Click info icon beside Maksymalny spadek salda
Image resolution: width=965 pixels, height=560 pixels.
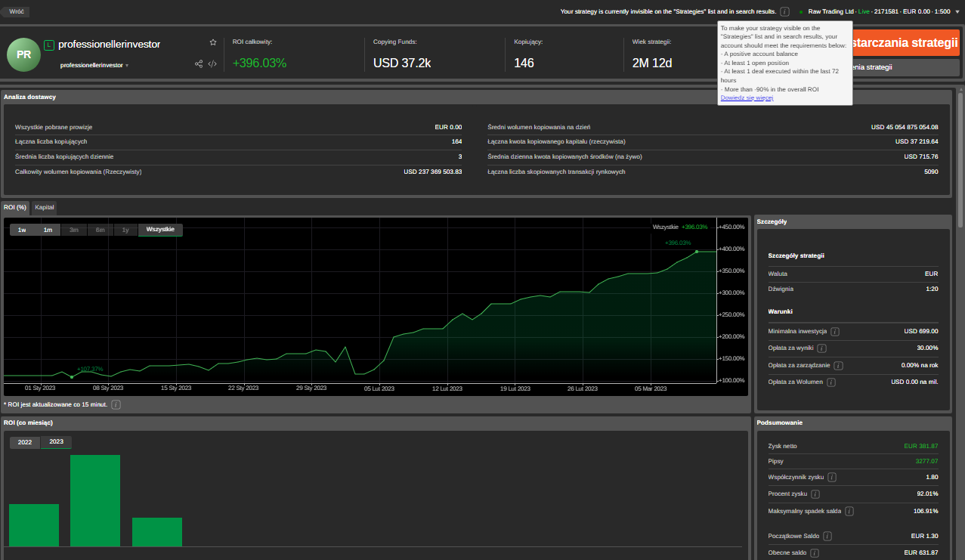click(849, 512)
